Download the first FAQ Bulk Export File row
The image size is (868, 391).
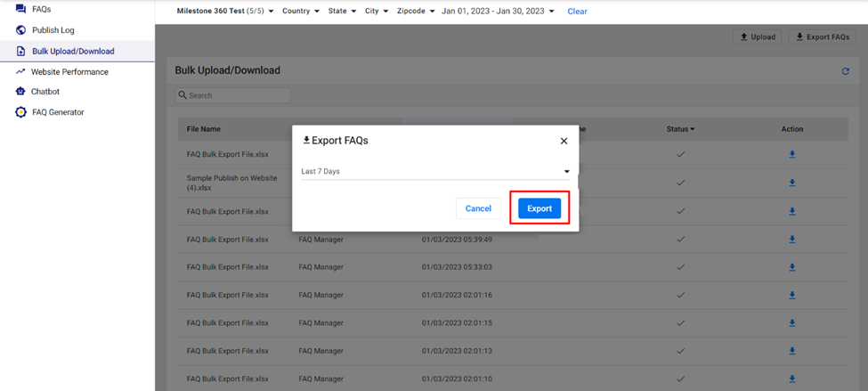click(x=792, y=154)
